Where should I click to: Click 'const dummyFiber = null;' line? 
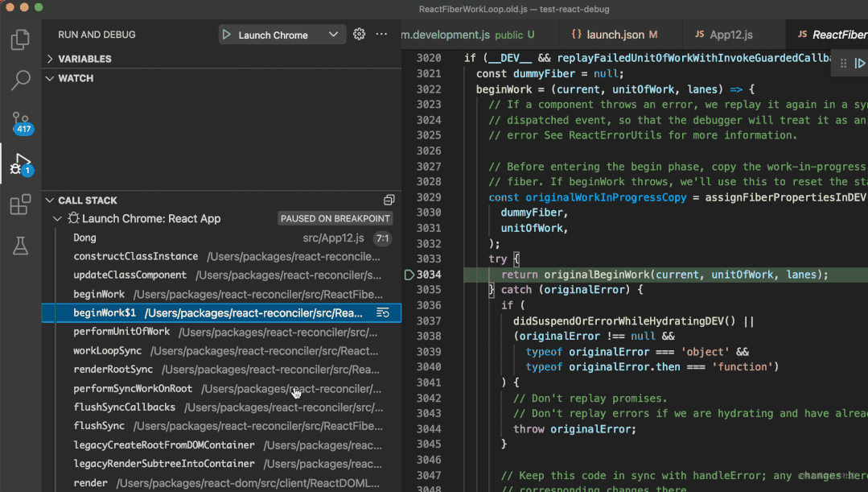[549, 74]
